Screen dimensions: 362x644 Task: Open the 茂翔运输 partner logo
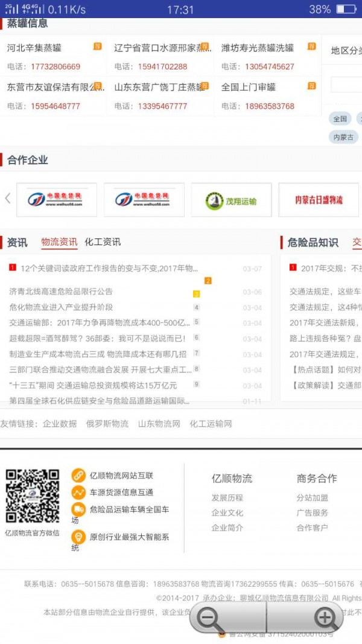pos(232,200)
